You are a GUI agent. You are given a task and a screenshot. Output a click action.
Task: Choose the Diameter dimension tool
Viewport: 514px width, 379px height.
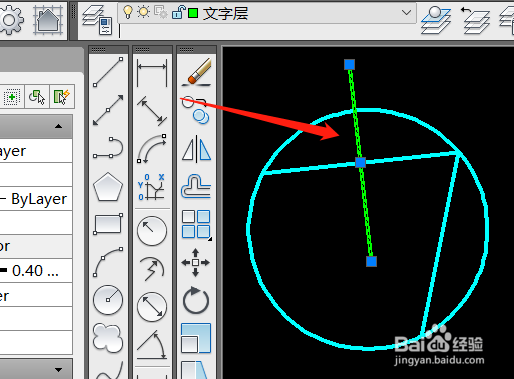152,307
